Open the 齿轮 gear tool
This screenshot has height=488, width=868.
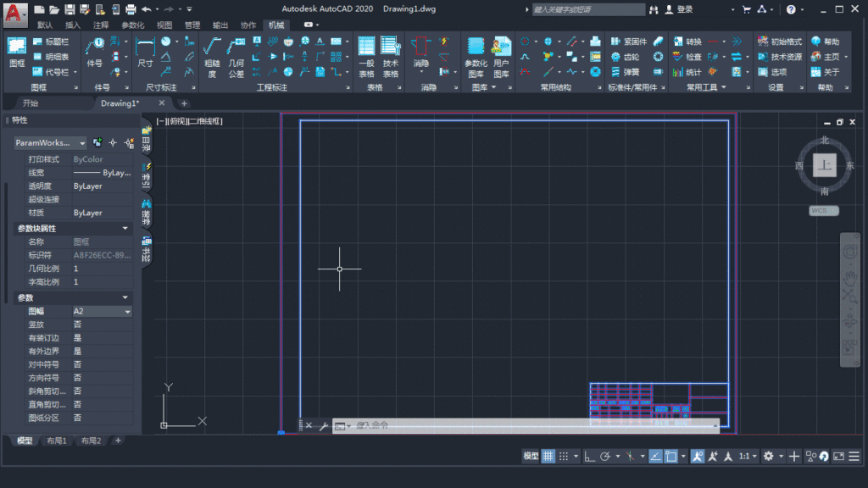point(625,57)
